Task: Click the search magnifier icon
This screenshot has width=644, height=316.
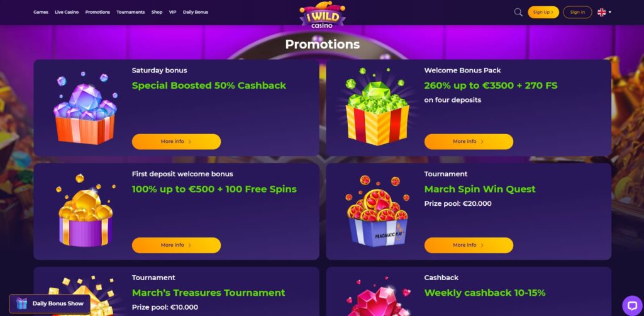Action: (x=518, y=13)
